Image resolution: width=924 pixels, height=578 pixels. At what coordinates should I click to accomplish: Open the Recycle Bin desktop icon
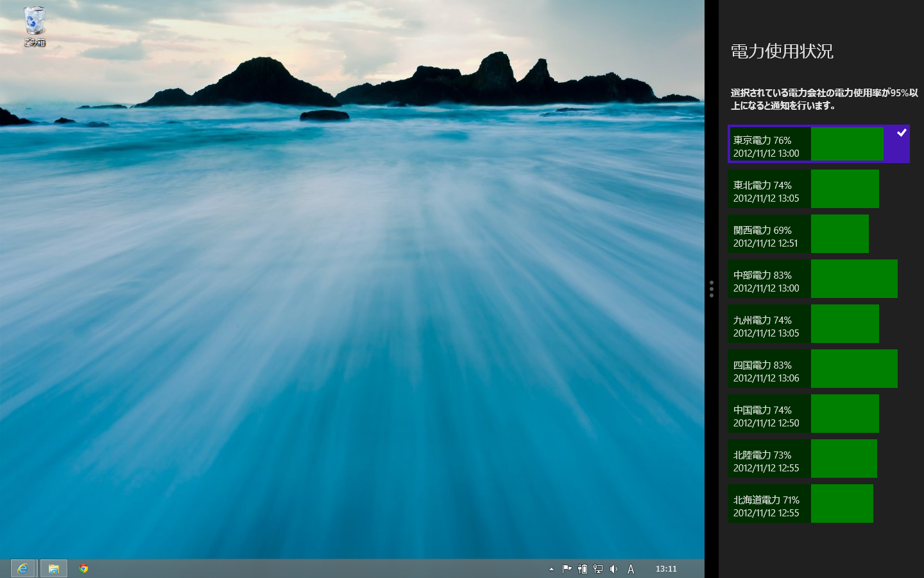coord(35,26)
